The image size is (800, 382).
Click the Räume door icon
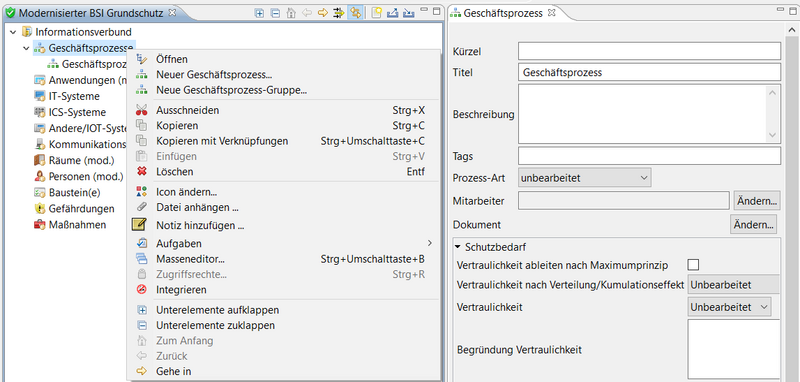pyautogui.click(x=40, y=161)
